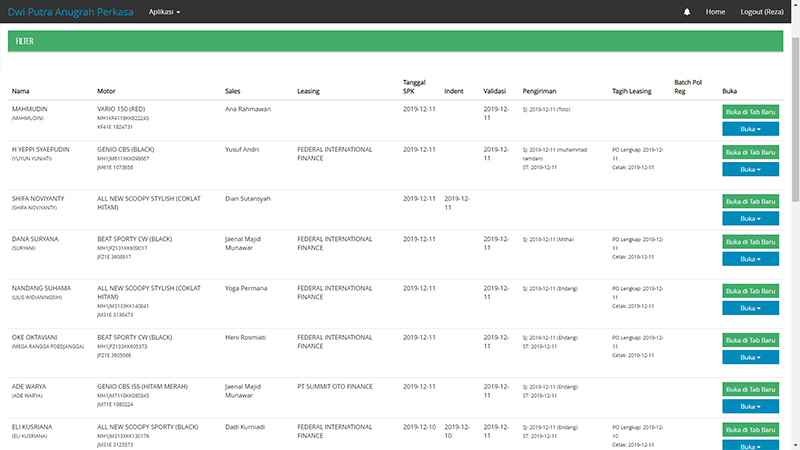
Task: Click the 2019-12-10 Tanggal SPK date
Action: pyautogui.click(x=419, y=427)
